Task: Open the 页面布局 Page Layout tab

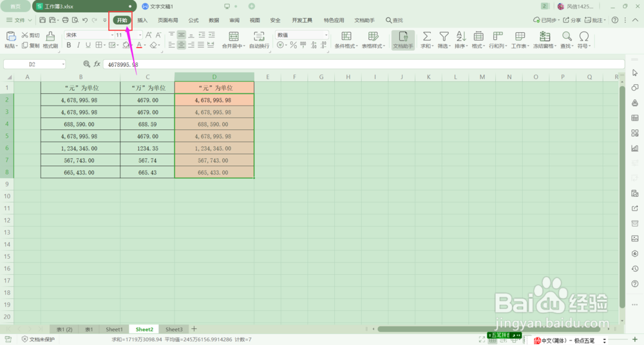Action: pyautogui.click(x=167, y=20)
